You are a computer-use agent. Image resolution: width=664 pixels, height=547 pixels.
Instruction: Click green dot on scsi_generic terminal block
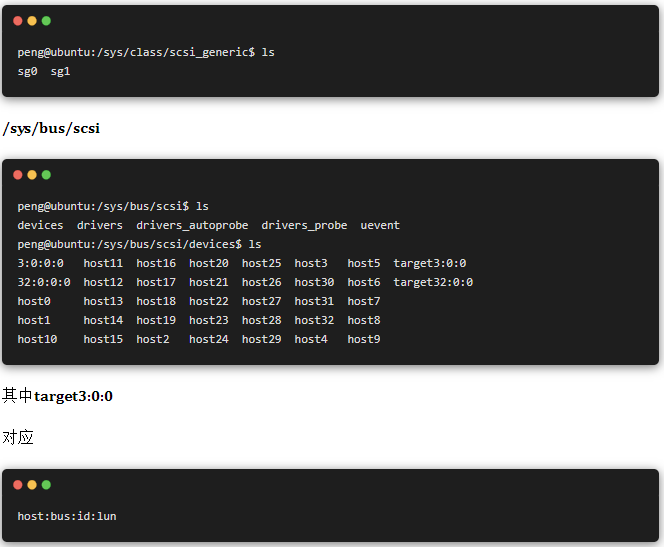coord(46,21)
